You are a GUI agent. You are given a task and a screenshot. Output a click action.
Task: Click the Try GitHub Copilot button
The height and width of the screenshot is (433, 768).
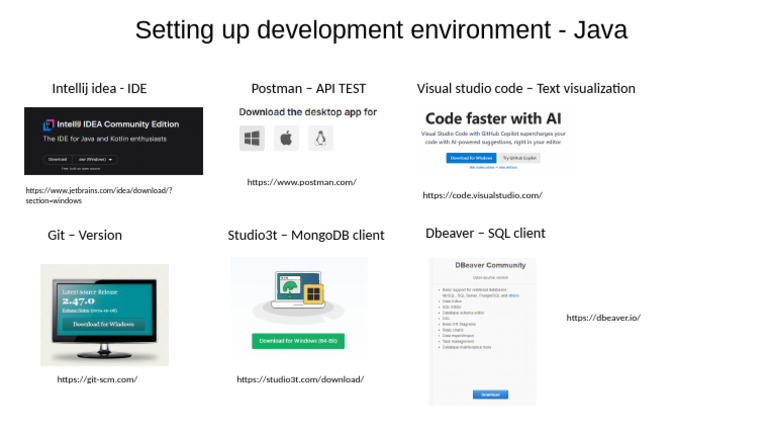pos(520,158)
